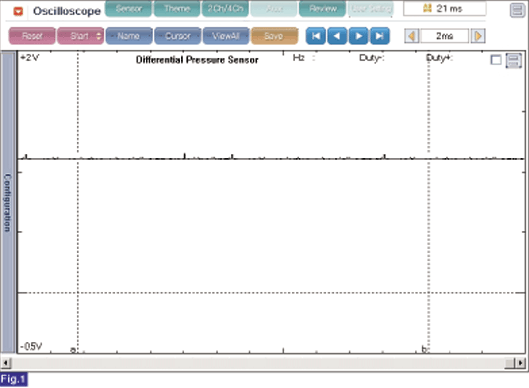Toggle the Cursor button
529x388 pixels.
[x=177, y=36]
